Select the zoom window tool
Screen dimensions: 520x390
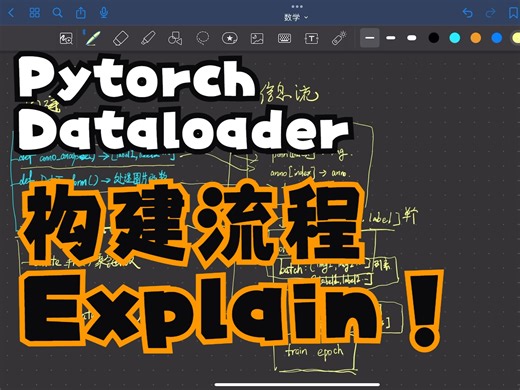tap(66, 39)
